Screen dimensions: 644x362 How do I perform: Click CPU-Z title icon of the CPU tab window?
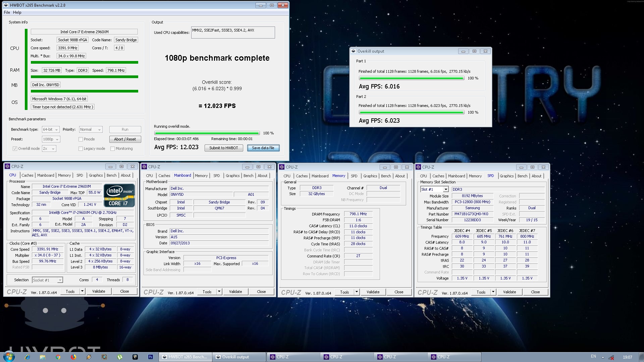click(x=7, y=166)
